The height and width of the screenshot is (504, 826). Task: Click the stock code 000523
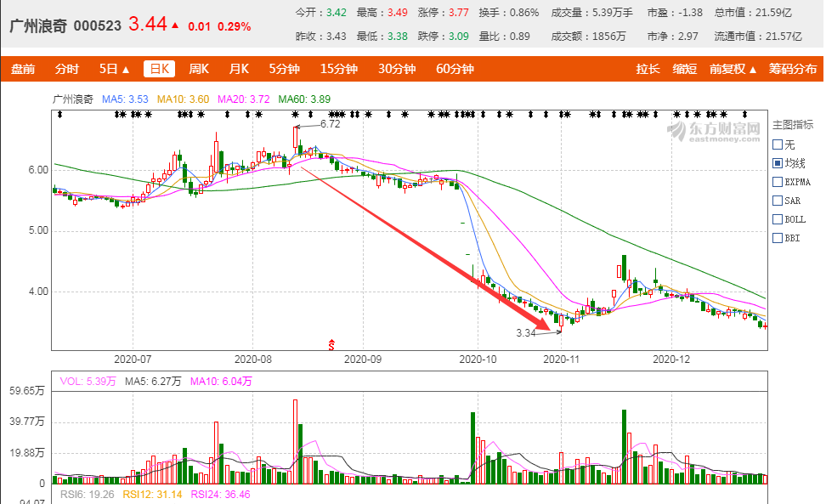coord(98,25)
